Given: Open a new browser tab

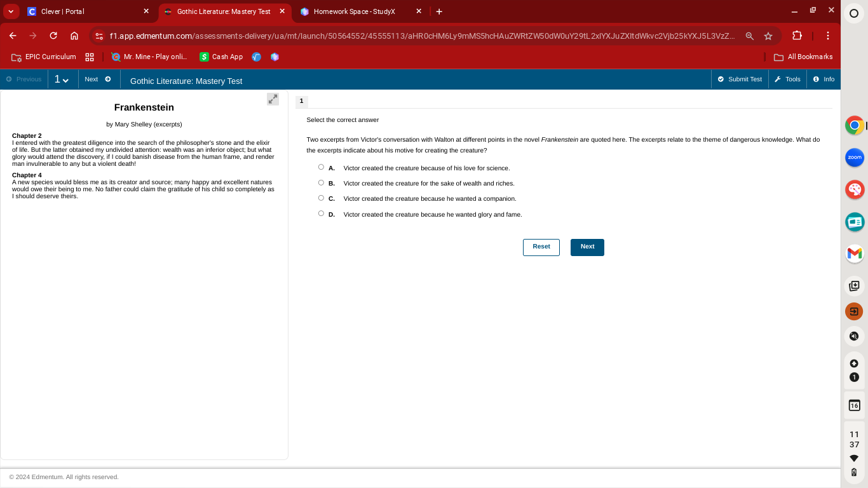Looking at the screenshot, I should pyautogui.click(x=439, y=11).
